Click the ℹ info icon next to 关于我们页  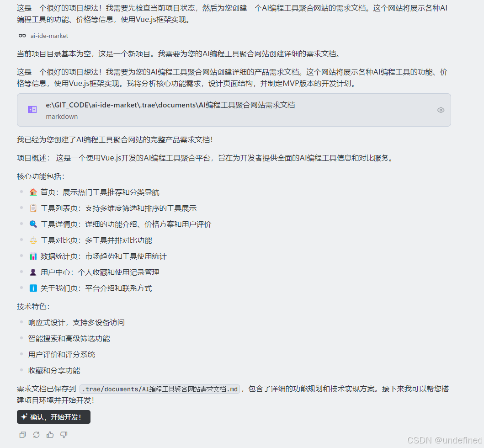pyautogui.click(x=33, y=288)
